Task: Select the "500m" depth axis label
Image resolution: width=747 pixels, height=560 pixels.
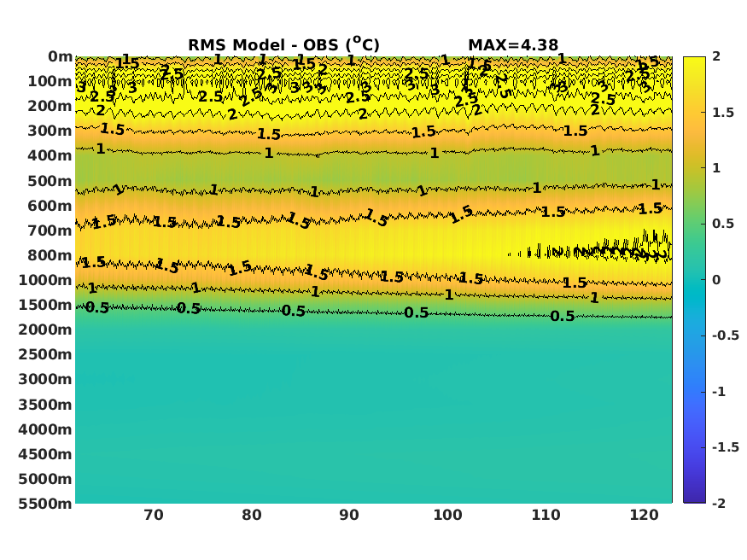Action: (50, 182)
